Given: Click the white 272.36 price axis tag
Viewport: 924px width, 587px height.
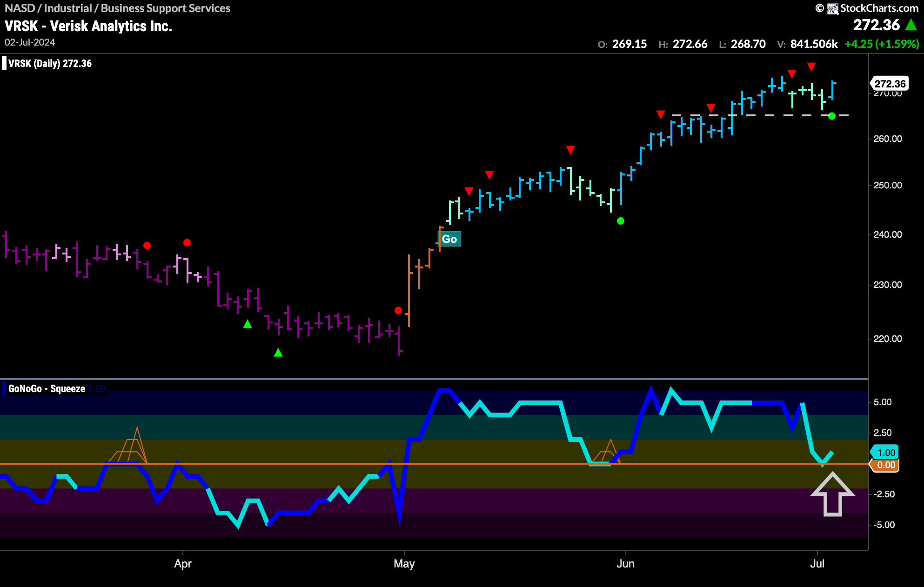Looking at the screenshot, I should [889, 84].
